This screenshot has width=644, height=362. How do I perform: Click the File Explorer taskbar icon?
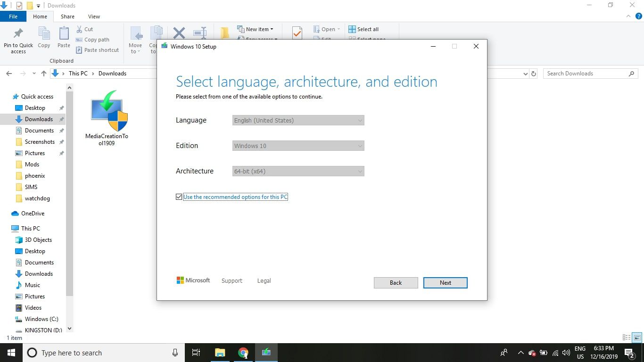pyautogui.click(x=220, y=353)
